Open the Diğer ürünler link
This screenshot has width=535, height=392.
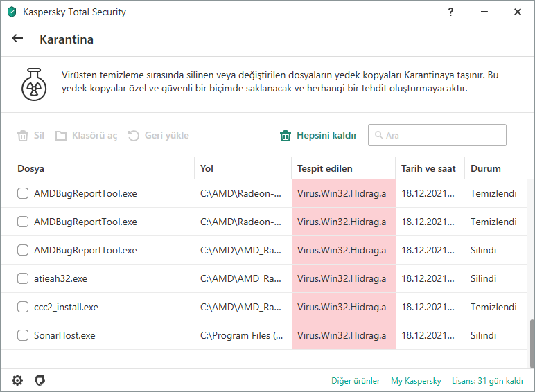point(356,381)
